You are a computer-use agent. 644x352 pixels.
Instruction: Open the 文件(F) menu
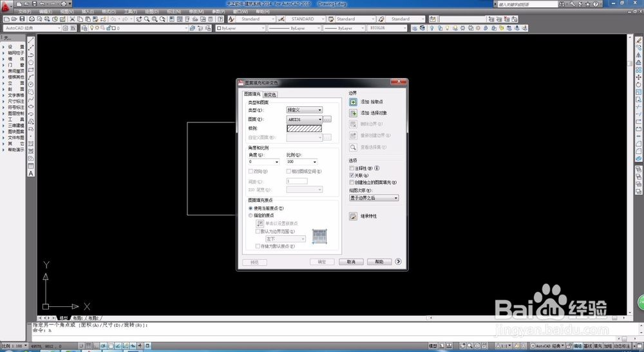(x=24, y=12)
